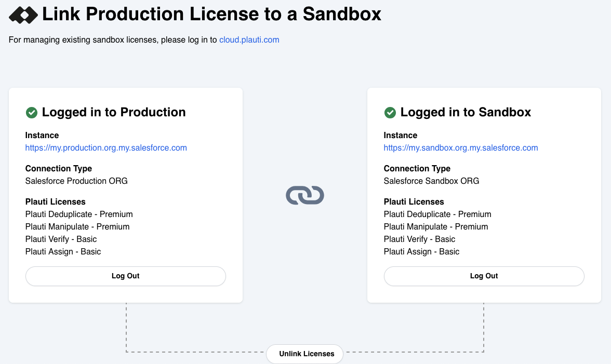
Task: Click the Instance label in Production card
Action: click(x=42, y=136)
